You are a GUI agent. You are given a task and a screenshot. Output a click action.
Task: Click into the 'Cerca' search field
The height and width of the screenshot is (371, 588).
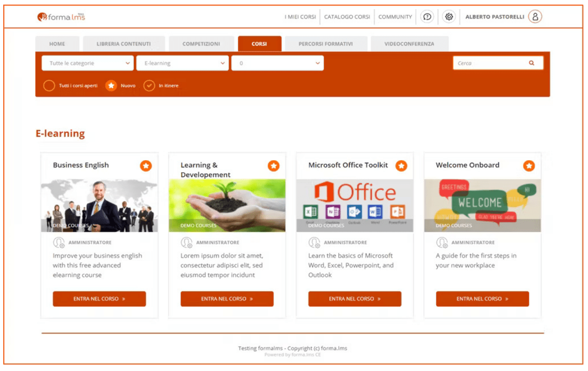point(489,63)
